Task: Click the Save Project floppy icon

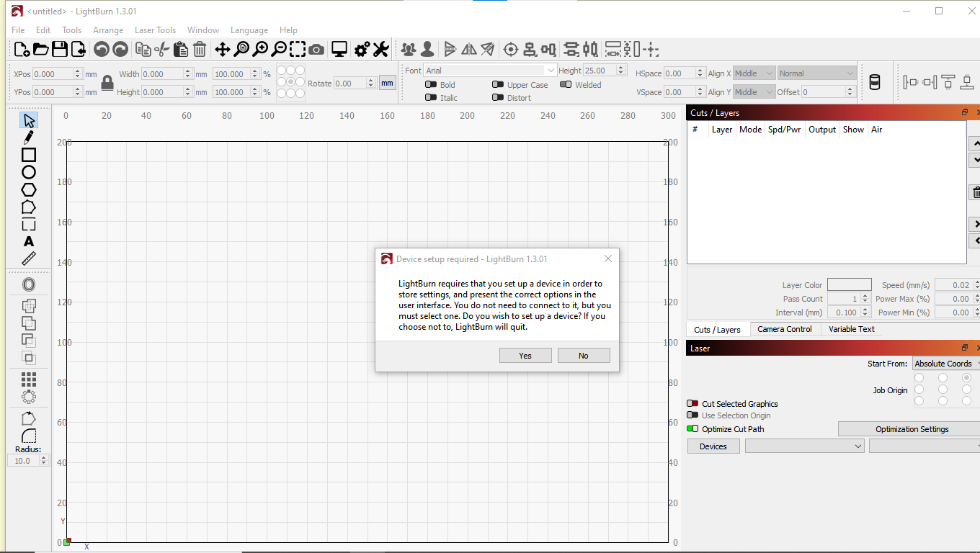Action: [60, 50]
